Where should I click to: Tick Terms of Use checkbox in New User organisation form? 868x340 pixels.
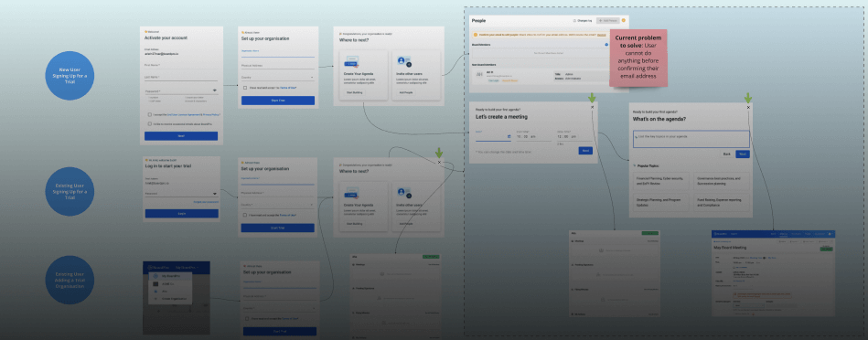[245, 88]
